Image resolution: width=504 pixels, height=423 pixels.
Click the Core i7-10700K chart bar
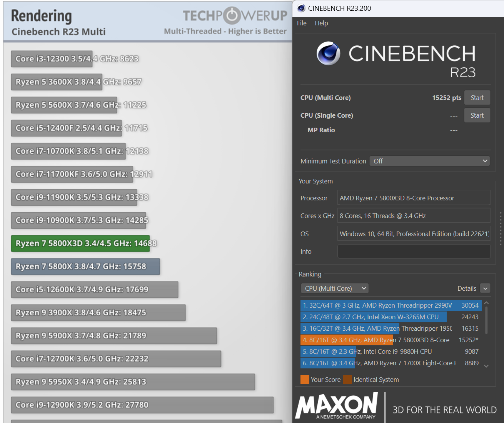click(x=68, y=151)
